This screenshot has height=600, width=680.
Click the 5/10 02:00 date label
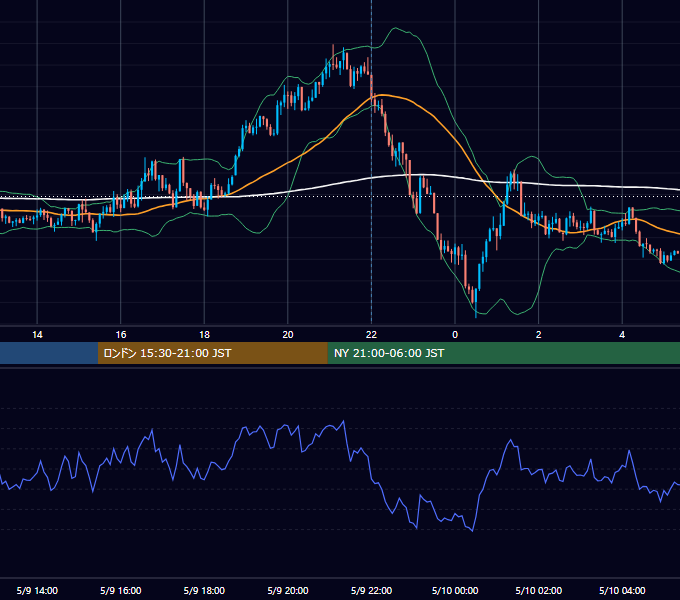coord(539,590)
